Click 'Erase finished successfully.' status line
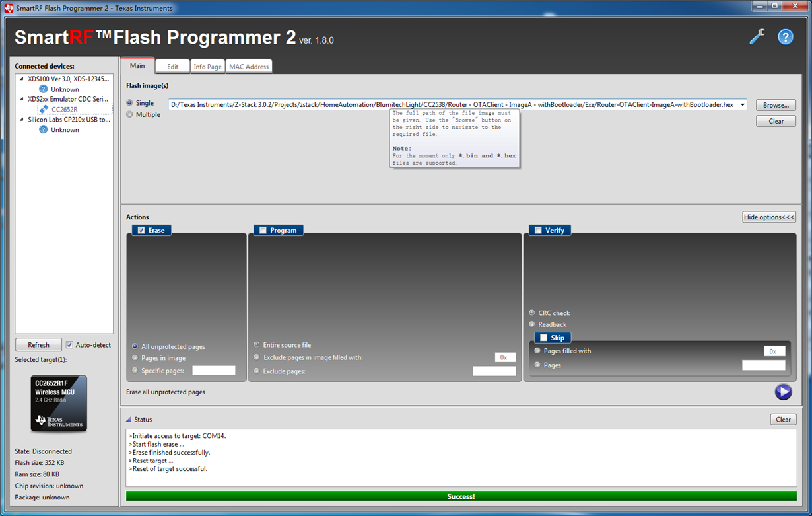Image resolution: width=812 pixels, height=516 pixels. coord(169,453)
